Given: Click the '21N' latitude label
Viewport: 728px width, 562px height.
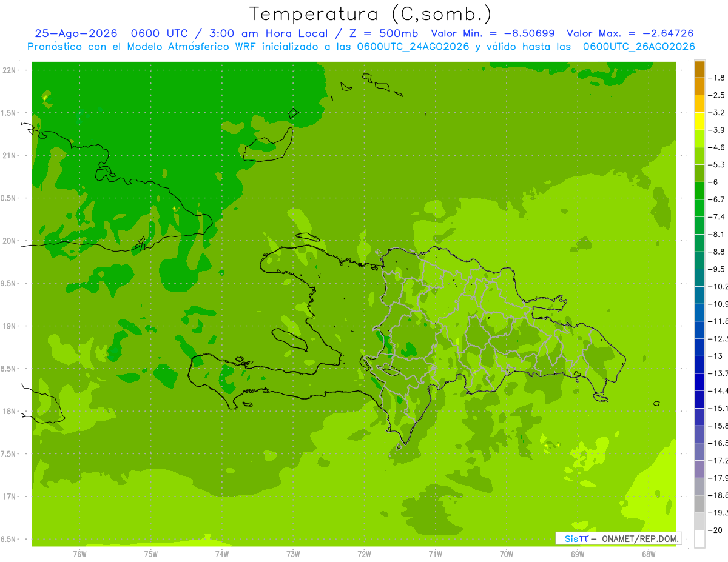Looking at the screenshot, I should [10, 155].
